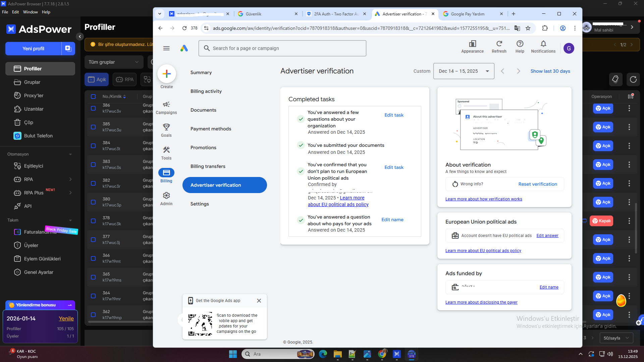Screen dimensions: 644x362
Task: Click the browser address bar URL
Action: coord(361,28)
